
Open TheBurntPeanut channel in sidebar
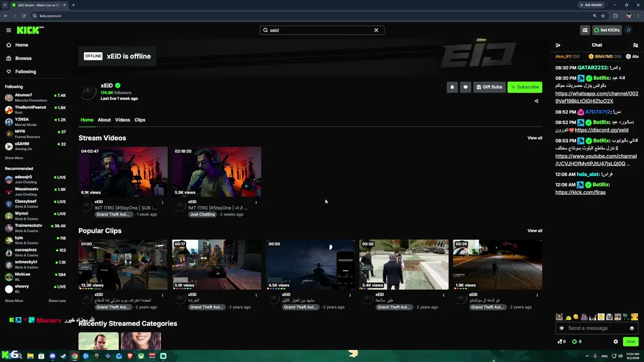point(35,110)
